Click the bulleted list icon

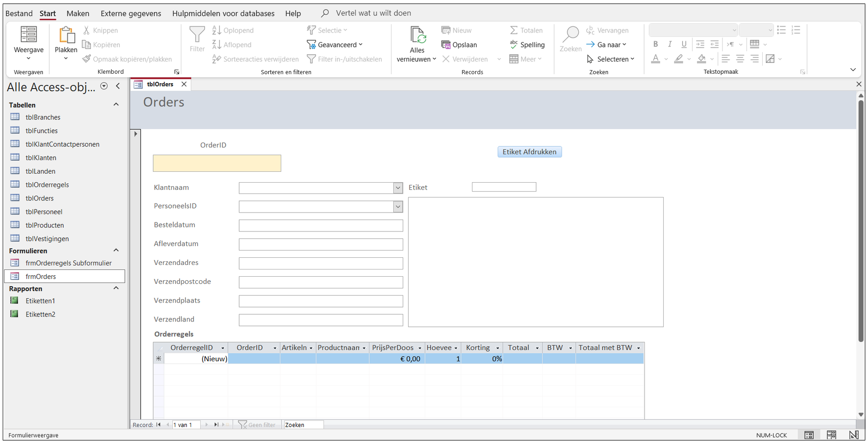coord(781,30)
